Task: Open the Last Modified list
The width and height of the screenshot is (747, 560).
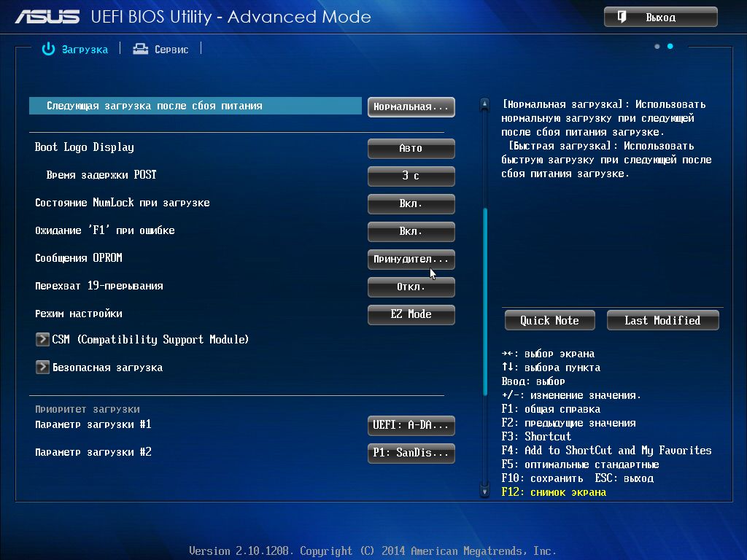Action: pyautogui.click(x=662, y=321)
